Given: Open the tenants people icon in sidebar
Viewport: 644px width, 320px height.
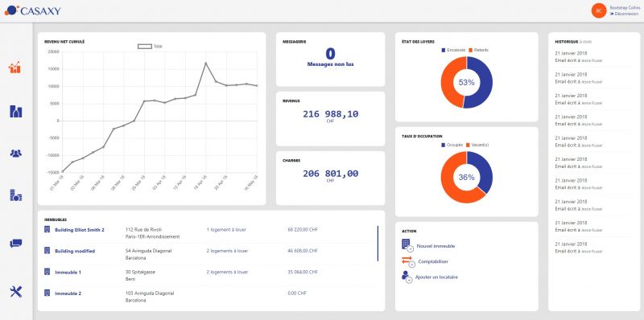Looking at the screenshot, I should (x=15, y=154).
